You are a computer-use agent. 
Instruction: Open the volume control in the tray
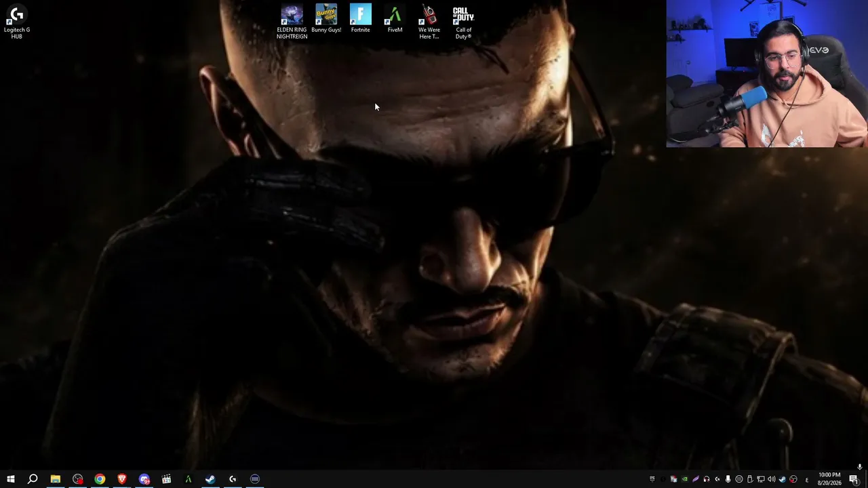(x=771, y=480)
